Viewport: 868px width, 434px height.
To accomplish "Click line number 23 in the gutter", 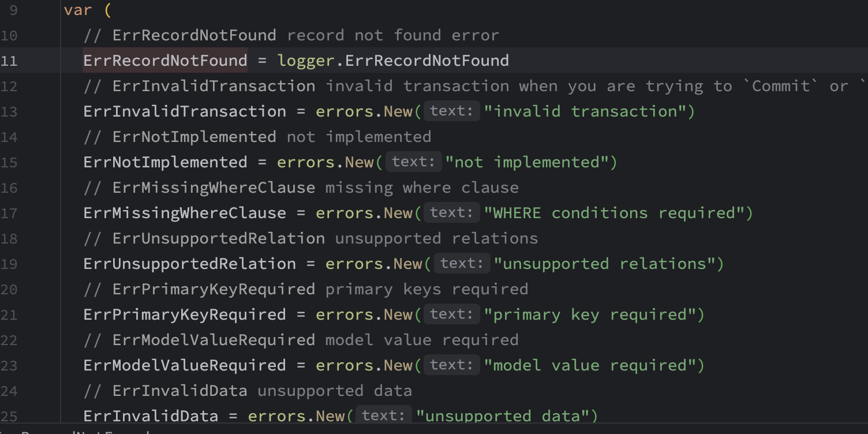I will point(9,365).
